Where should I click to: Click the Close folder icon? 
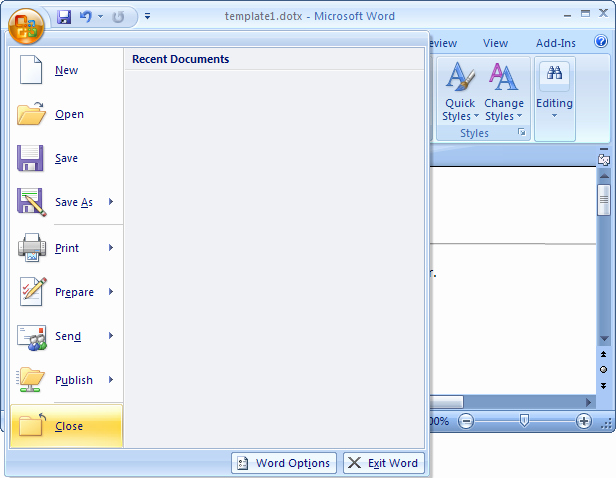(32, 425)
